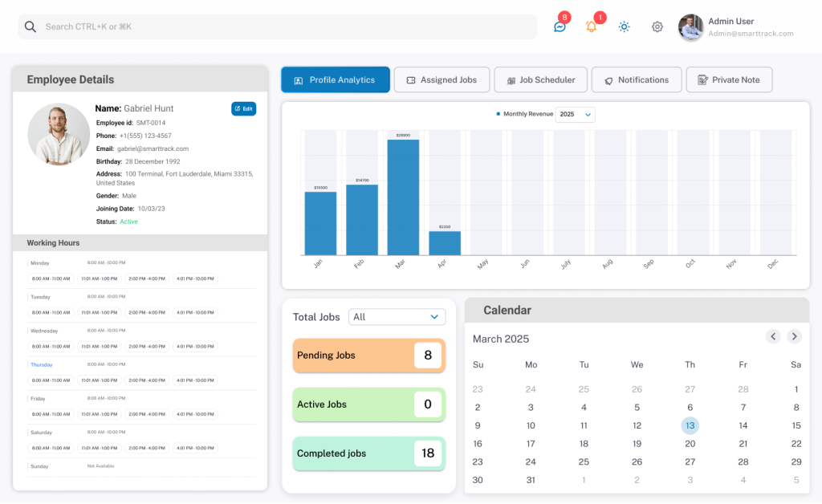The image size is (822, 504).
Task: Click Gabriel Hunt's profile photo
Action: coord(59,134)
